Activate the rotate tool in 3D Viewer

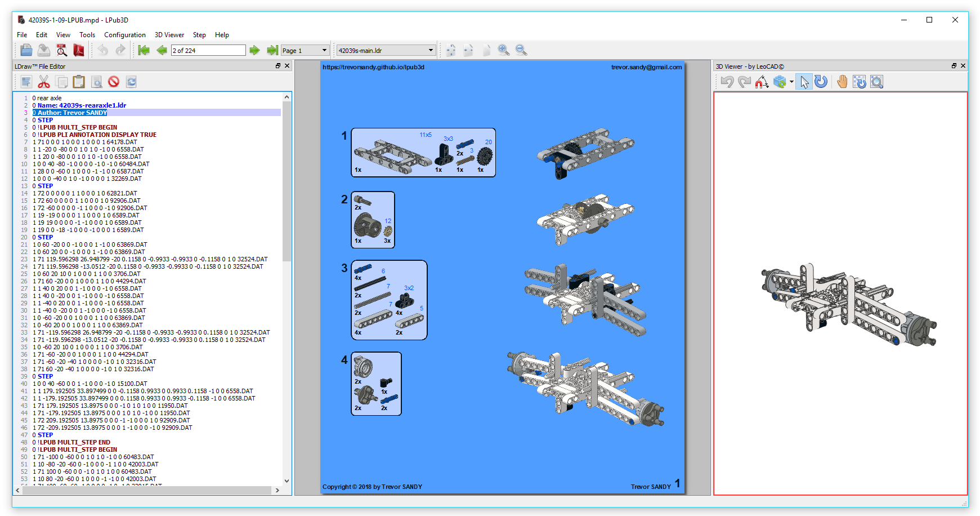(821, 82)
